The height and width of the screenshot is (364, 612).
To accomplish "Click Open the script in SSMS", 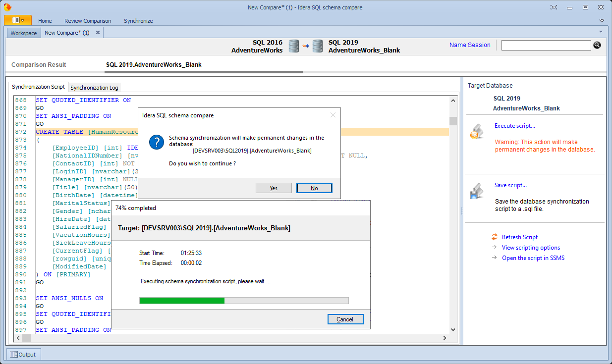I will point(533,258).
